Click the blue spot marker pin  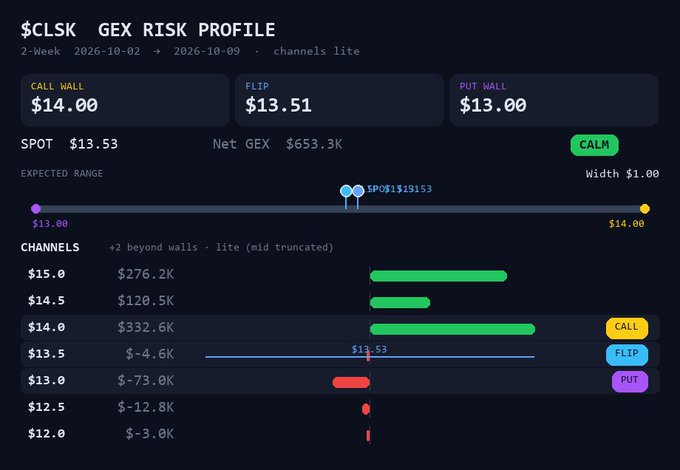point(358,191)
